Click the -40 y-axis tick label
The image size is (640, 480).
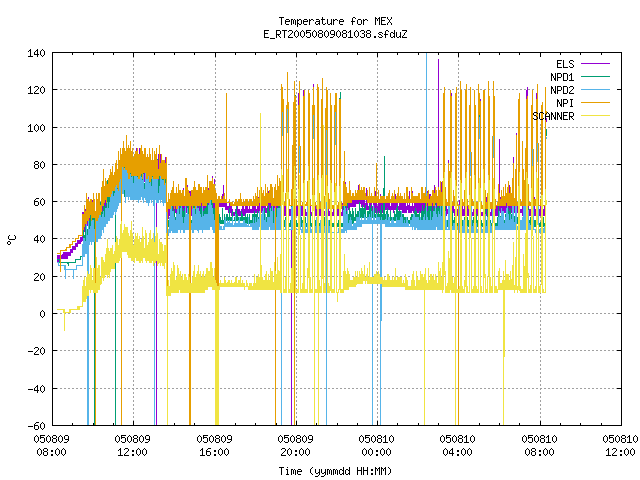coord(36,389)
